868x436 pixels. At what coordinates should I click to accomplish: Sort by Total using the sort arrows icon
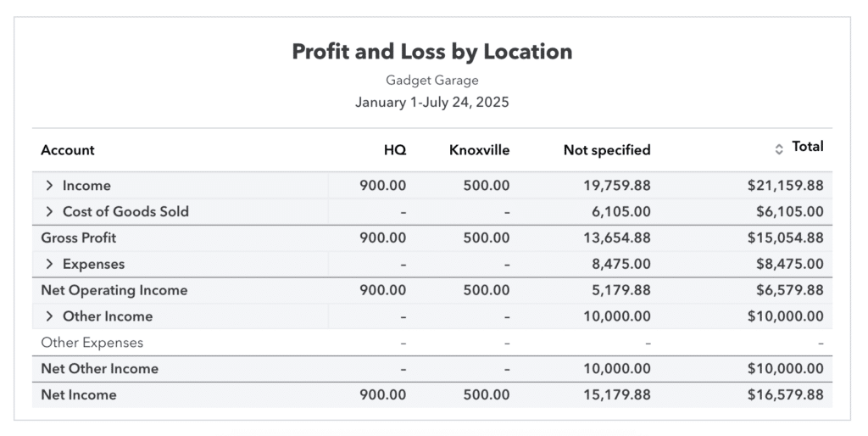(x=779, y=149)
